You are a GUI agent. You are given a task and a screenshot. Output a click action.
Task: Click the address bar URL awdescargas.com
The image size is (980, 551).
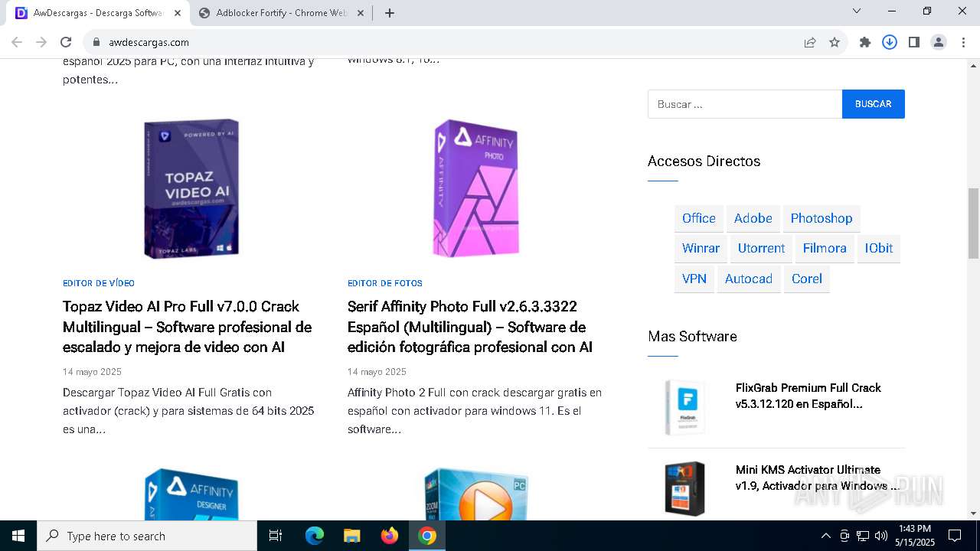[x=149, y=42]
